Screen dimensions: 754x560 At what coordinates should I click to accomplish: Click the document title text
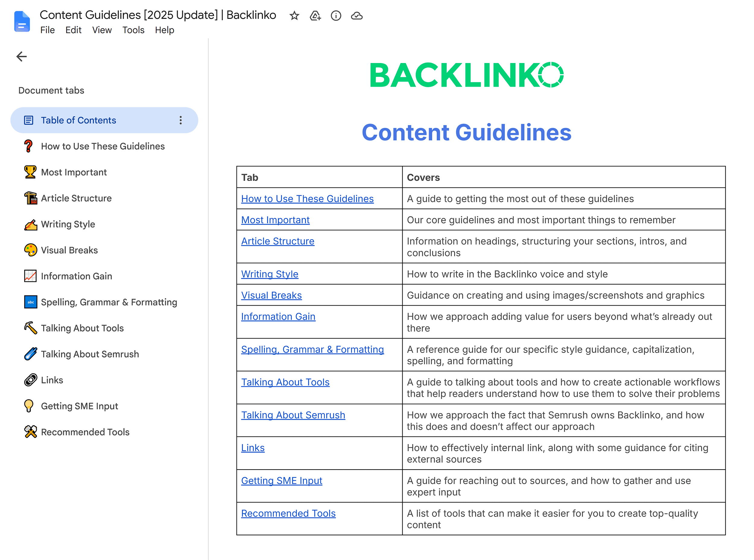(158, 15)
